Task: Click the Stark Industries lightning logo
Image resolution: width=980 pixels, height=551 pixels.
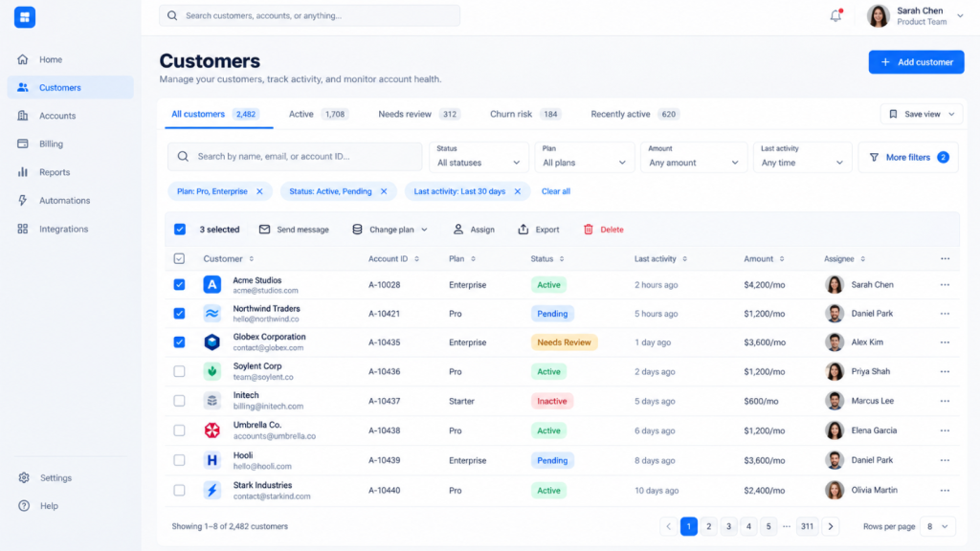Action: pos(212,490)
